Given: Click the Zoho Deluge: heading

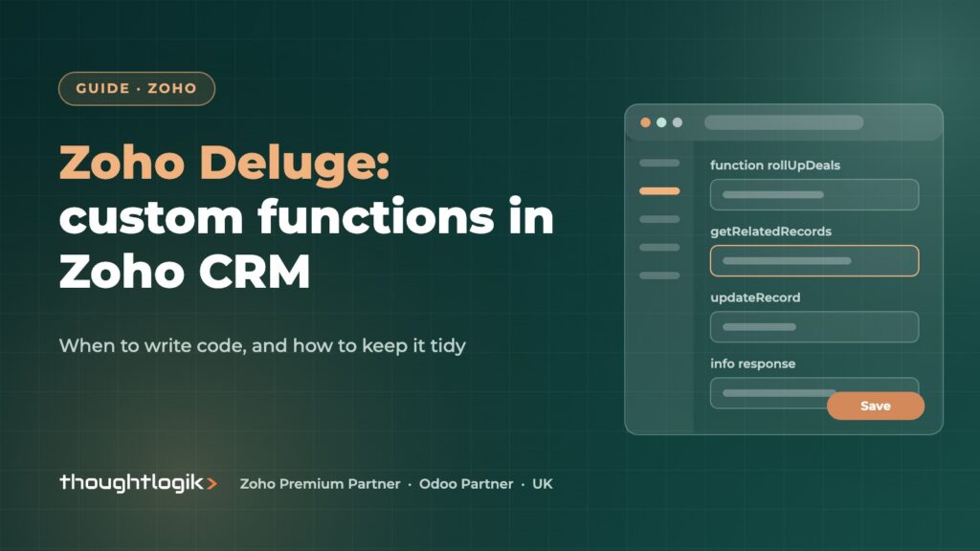Looking at the screenshot, I should coord(224,163).
